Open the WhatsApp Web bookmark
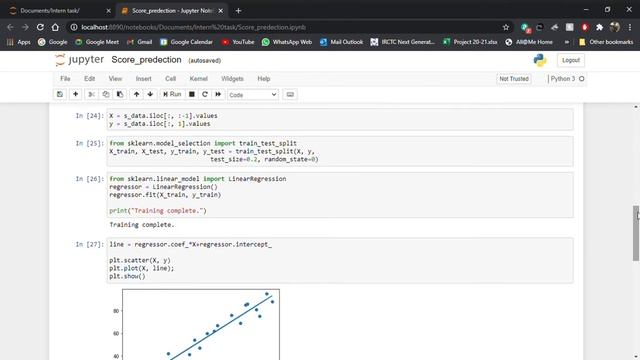 coord(287,42)
